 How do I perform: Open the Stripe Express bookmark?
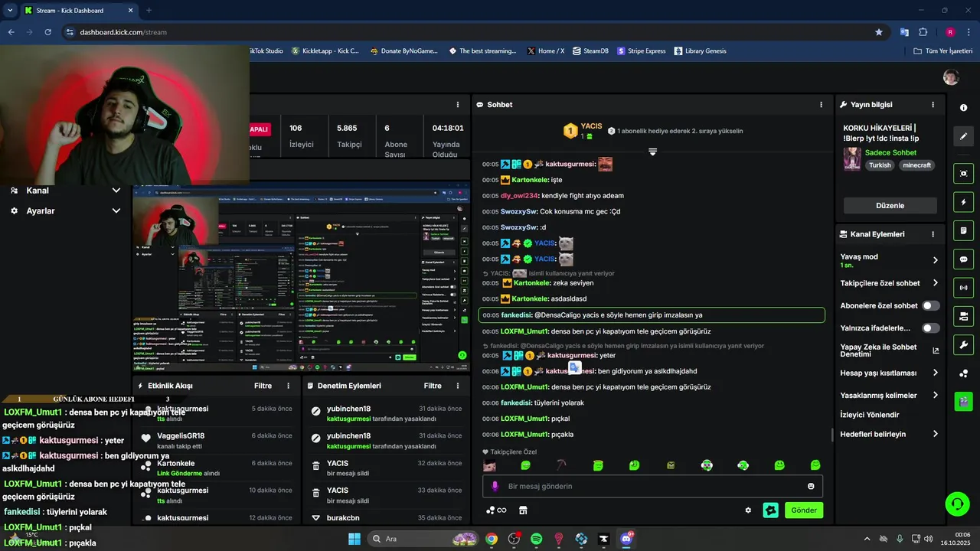[641, 51]
